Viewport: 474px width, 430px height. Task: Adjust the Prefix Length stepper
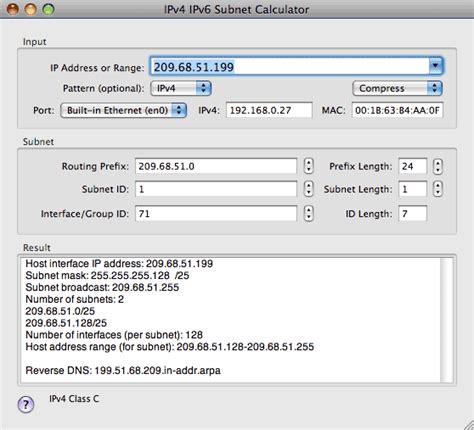click(438, 166)
